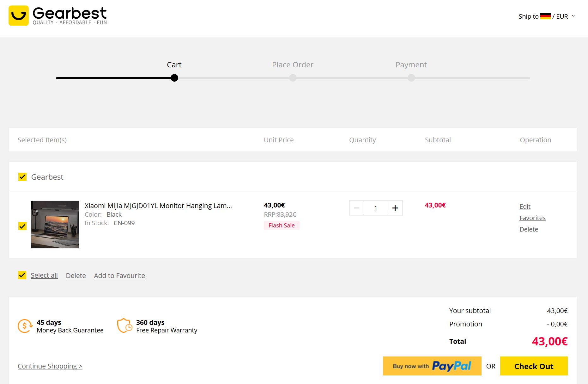The height and width of the screenshot is (384, 588).
Task: Click the Operation column header
Action: click(x=536, y=140)
